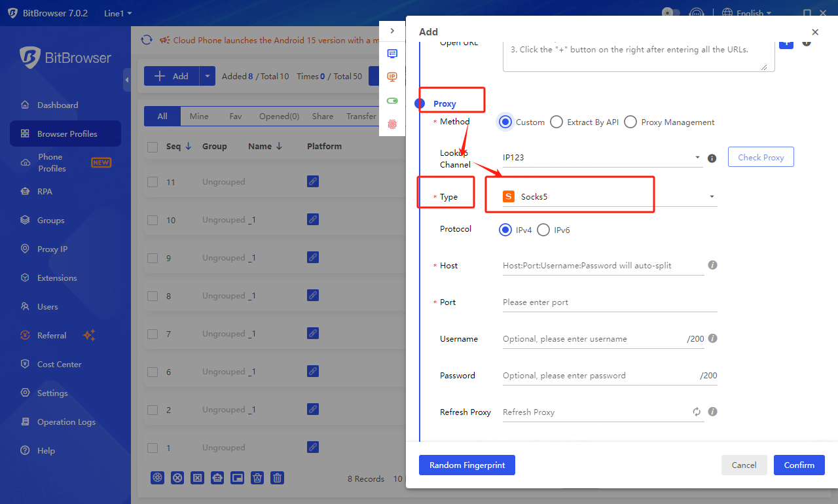The image size is (838, 504).
Task: Expand the IP123 Lookup Channel dropdown
Action: point(602,158)
